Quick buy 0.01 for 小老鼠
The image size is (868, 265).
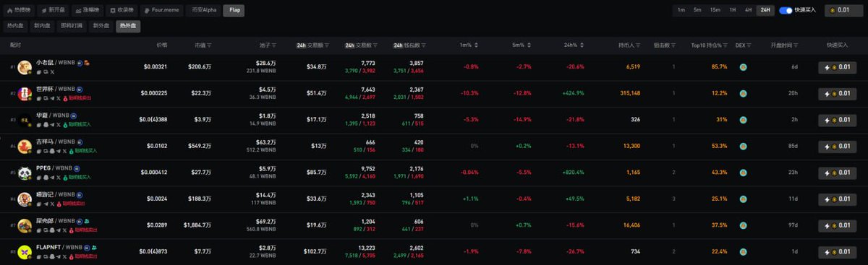point(837,67)
